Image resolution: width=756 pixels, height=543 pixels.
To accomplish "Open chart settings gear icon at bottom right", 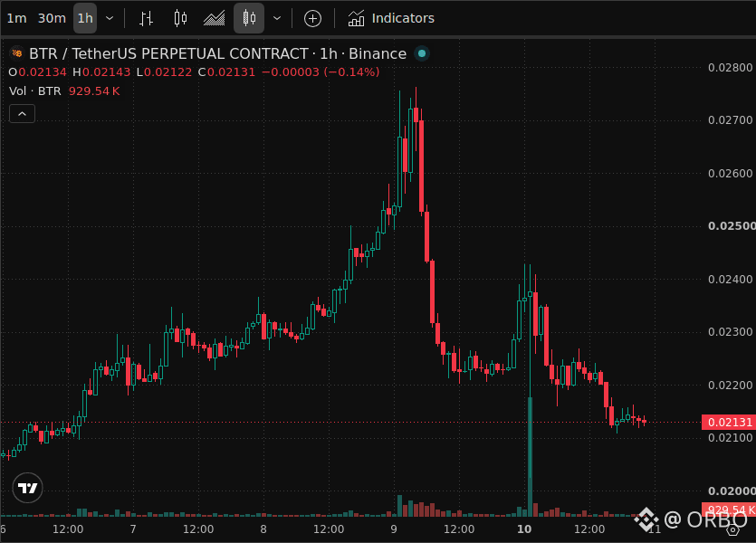I will tap(732, 530).
